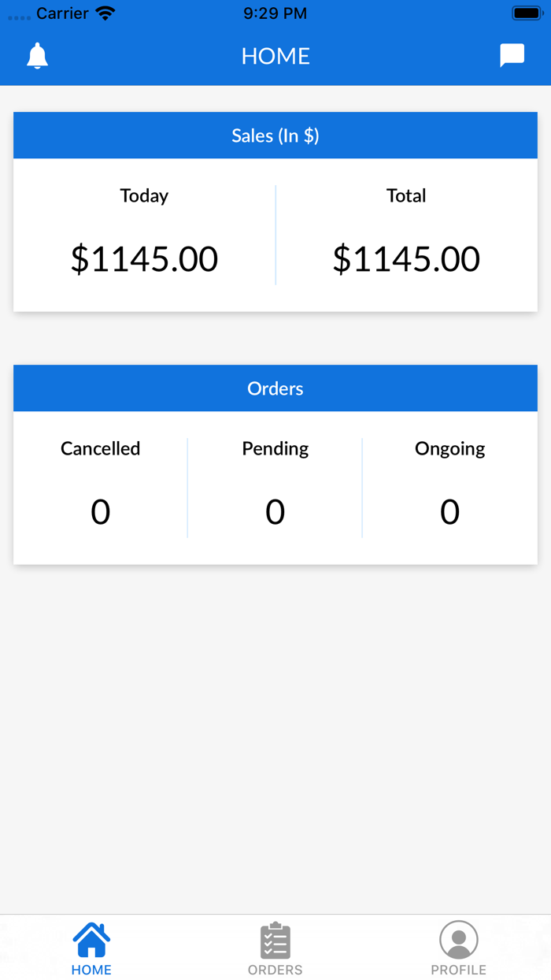Select the HOME tab label
Image resolution: width=551 pixels, height=980 pixels.
[x=91, y=970]
